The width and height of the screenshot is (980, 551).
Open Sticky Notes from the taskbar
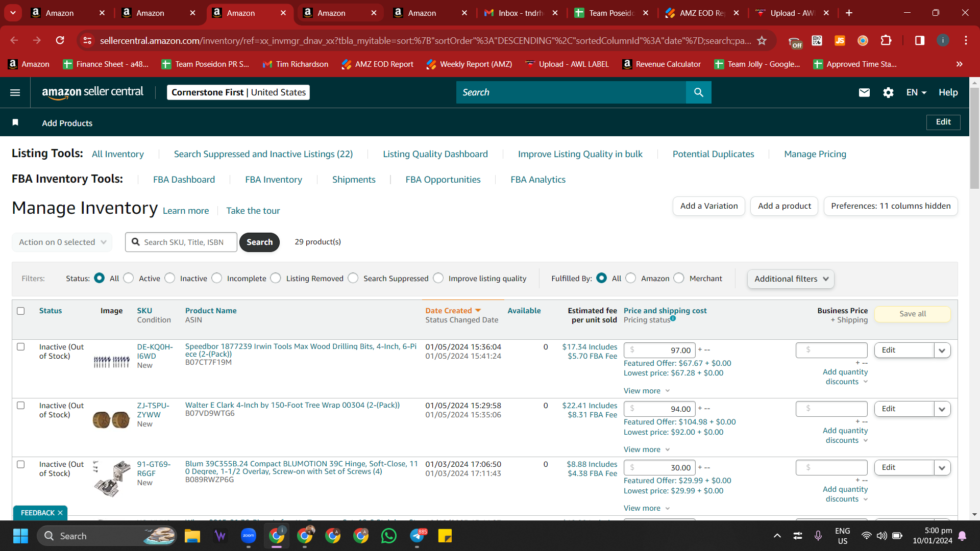click(445, 536)
